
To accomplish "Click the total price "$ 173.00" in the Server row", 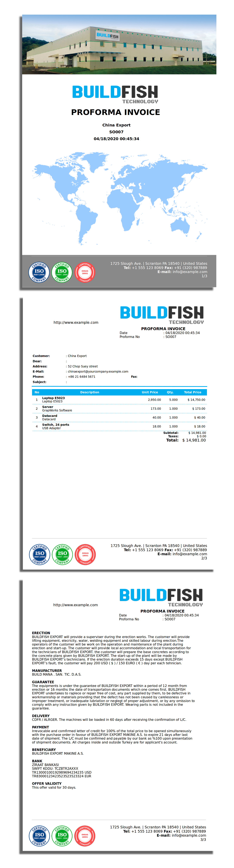I will pos(199,409).
